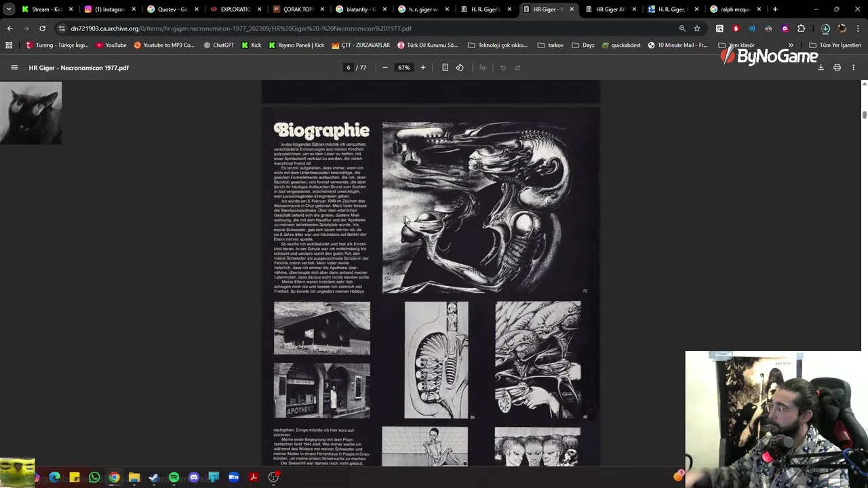Open a new browser tab
The image size is (868, 488).
click(775, 9)
